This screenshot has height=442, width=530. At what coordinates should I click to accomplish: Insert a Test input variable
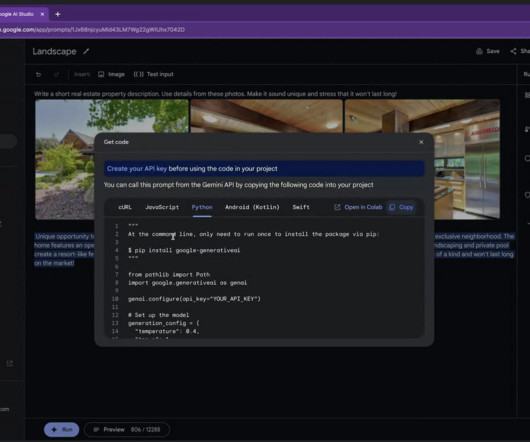[x=153, y=74]
